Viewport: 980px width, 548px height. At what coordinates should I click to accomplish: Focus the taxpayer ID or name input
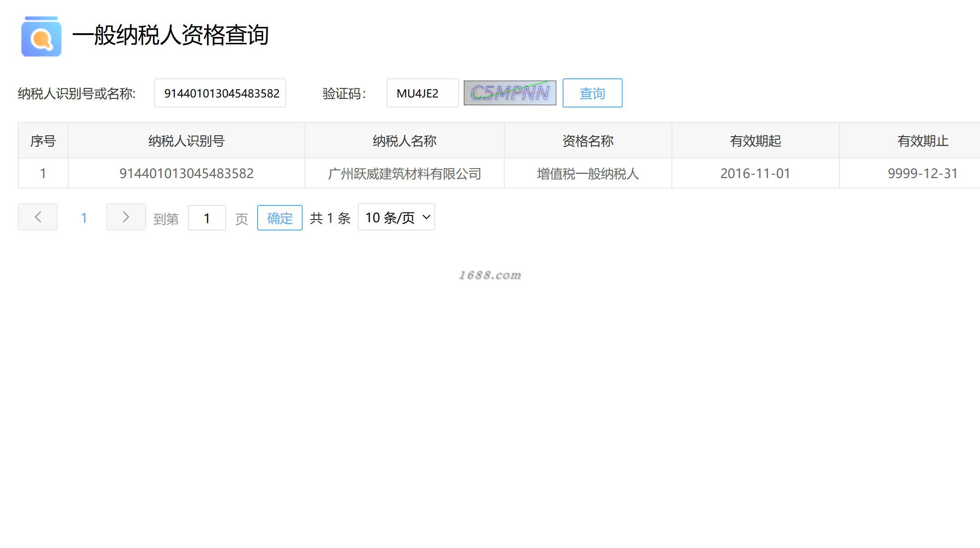pos(220,93)
